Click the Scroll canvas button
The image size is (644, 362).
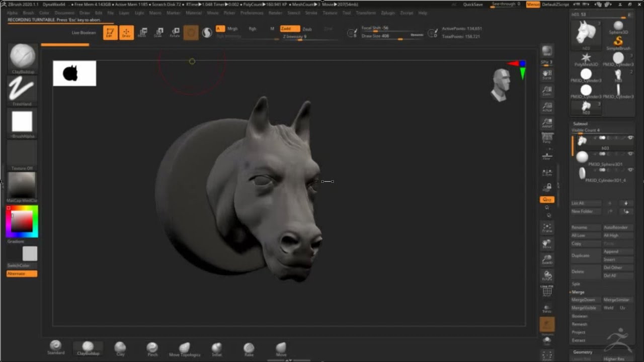(547, 75)
